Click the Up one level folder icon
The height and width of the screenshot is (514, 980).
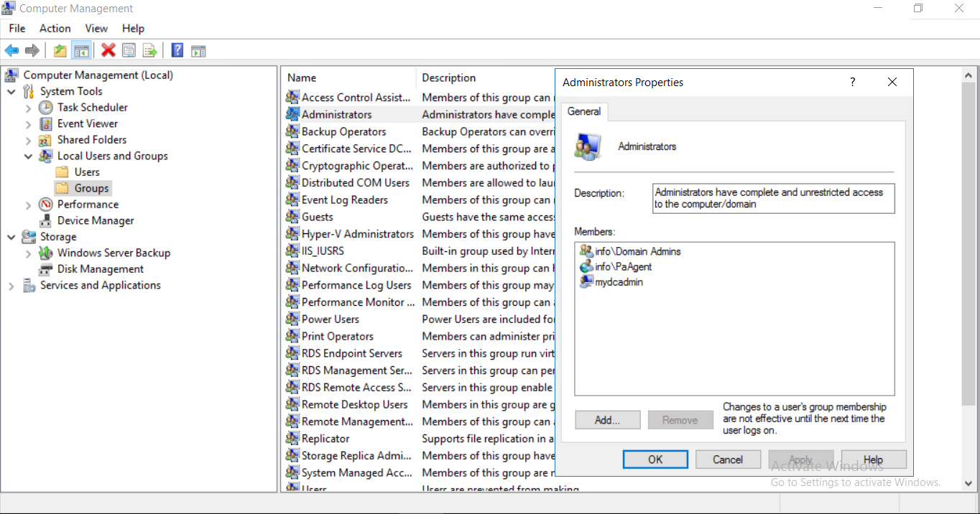60,50
